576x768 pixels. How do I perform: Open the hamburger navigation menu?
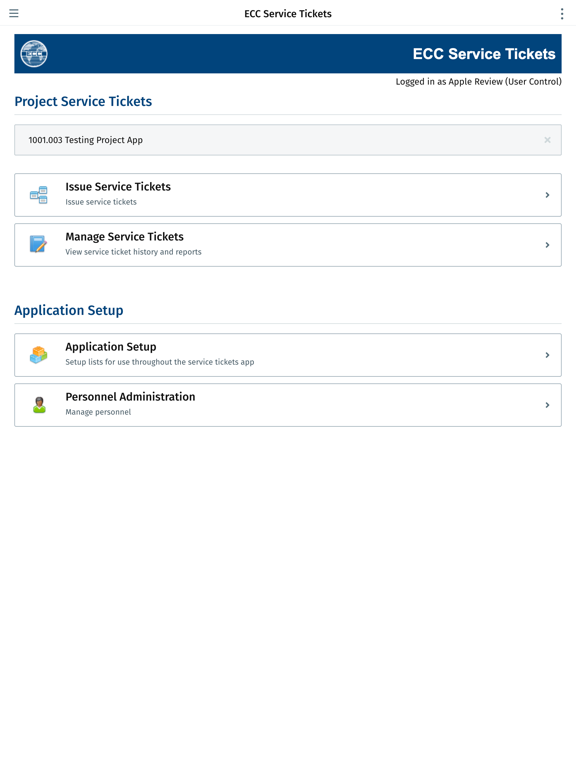tap(14, 13)
